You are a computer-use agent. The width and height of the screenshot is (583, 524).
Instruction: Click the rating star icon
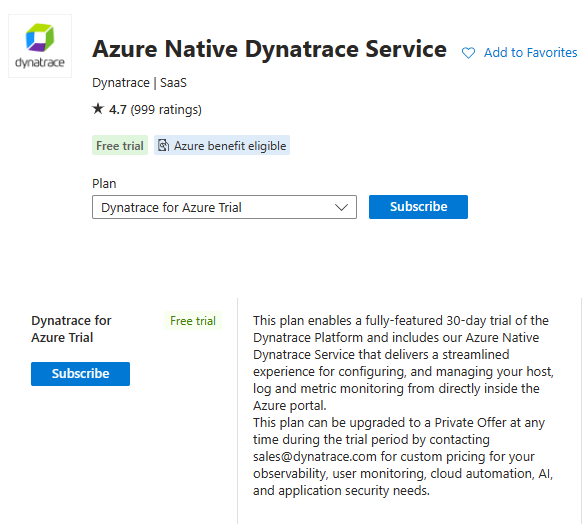[x=98, y=109]
